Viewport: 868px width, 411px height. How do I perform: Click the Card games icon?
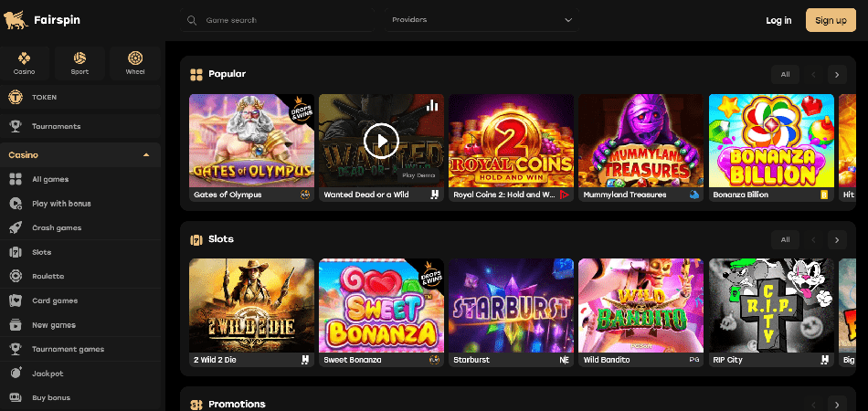pyautogui.click(x=16, y=300)
